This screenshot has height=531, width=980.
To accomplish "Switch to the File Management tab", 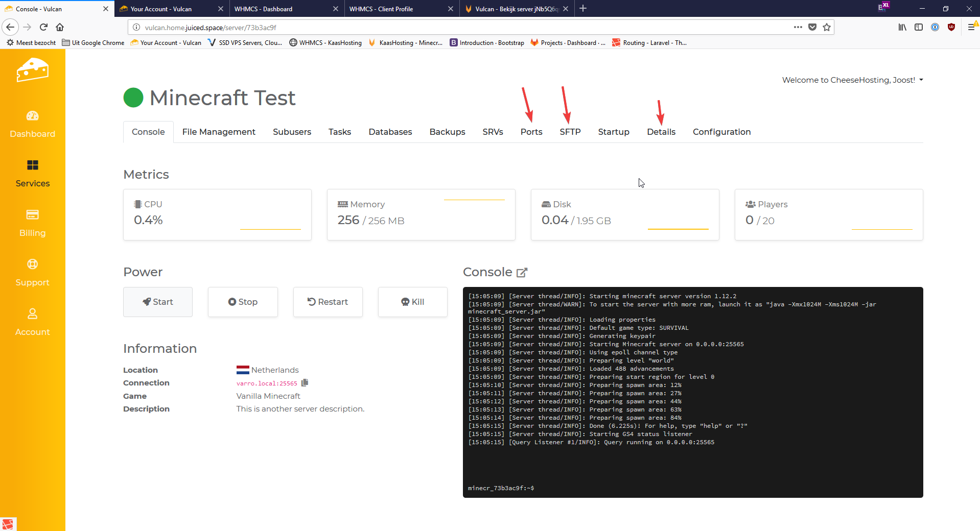I will (219, 132).
